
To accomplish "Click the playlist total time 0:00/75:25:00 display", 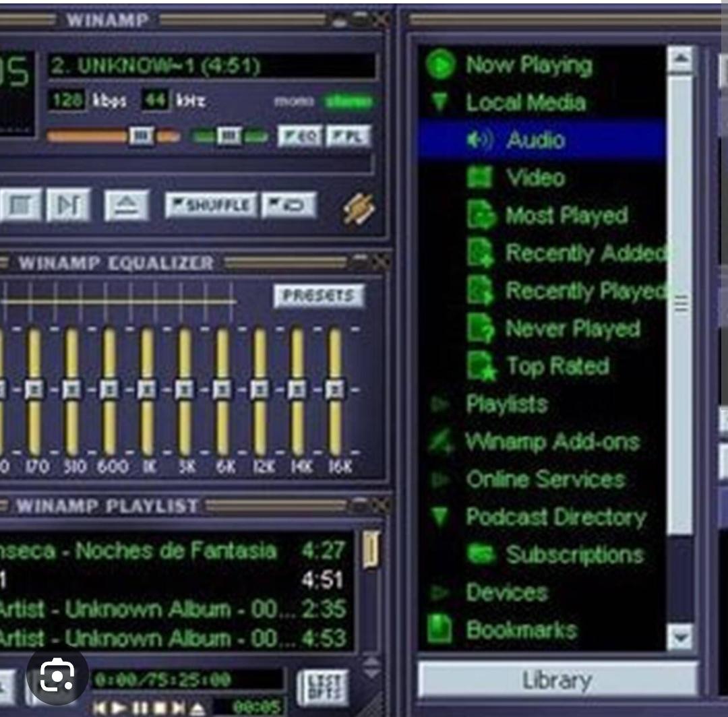I will (186, 679).
